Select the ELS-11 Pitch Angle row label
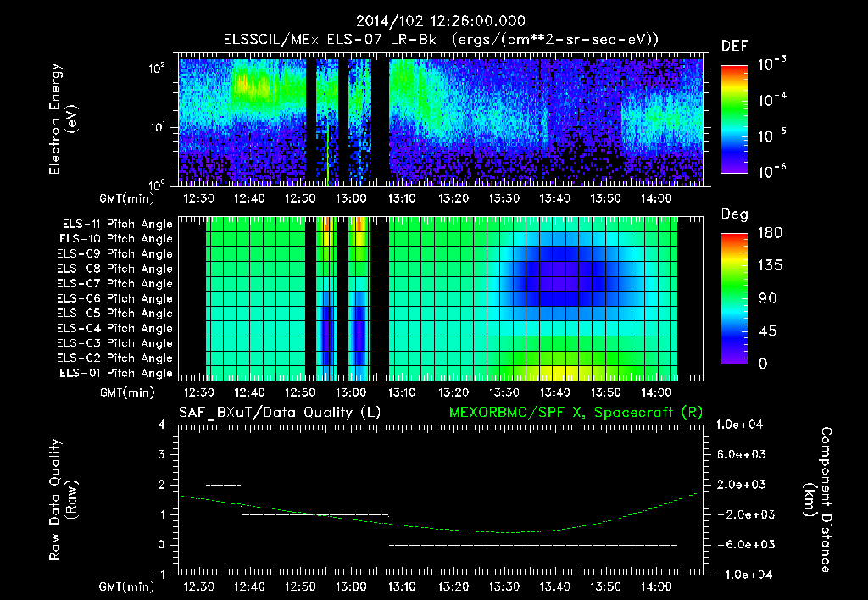The width and height of the screenshot is (868, 600). (117, 225)
